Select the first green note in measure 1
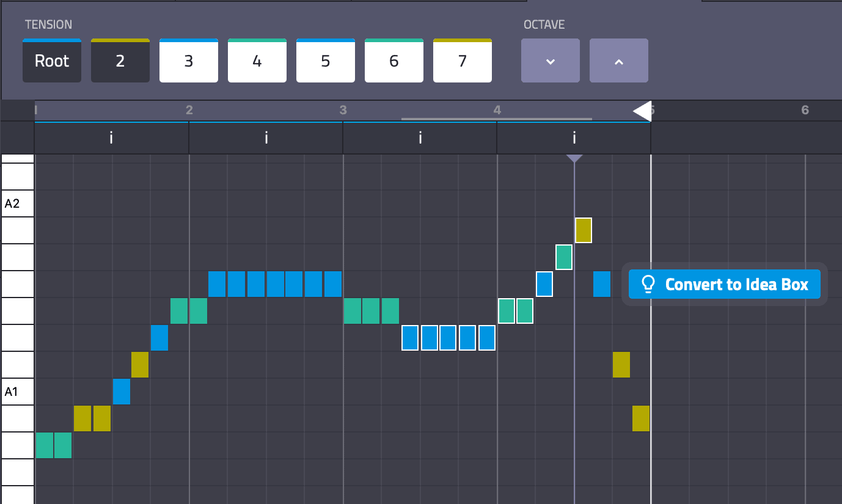The width and height of the screenshot is (842, 504). (x=44, y=445)
